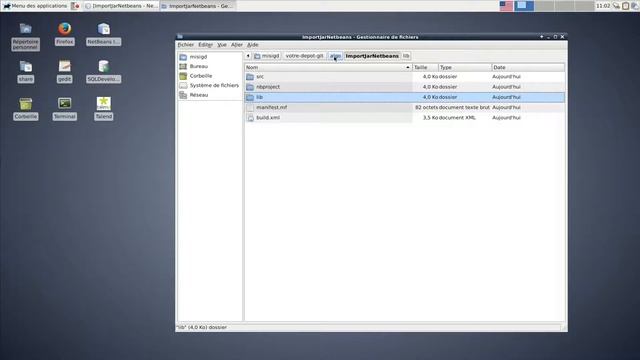Click "82 octets" size cell
Image resolution: width=640 pixels, height=360 pixels.
(x=426, y=107)
